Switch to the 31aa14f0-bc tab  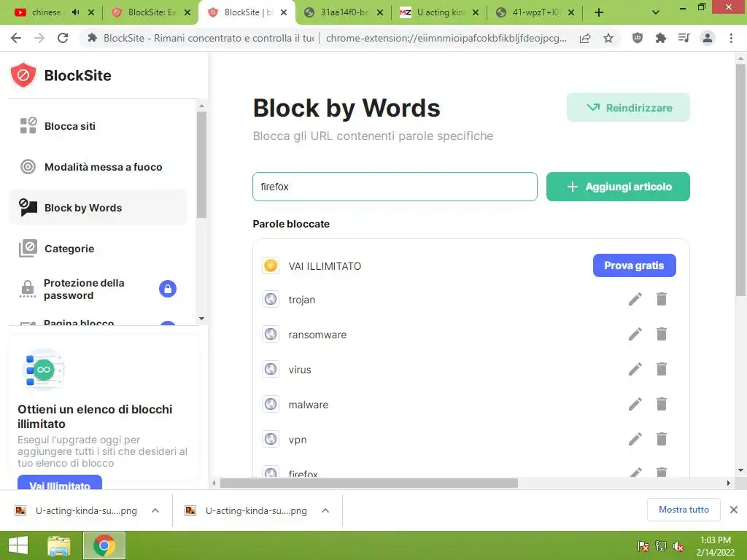[344, 12]
